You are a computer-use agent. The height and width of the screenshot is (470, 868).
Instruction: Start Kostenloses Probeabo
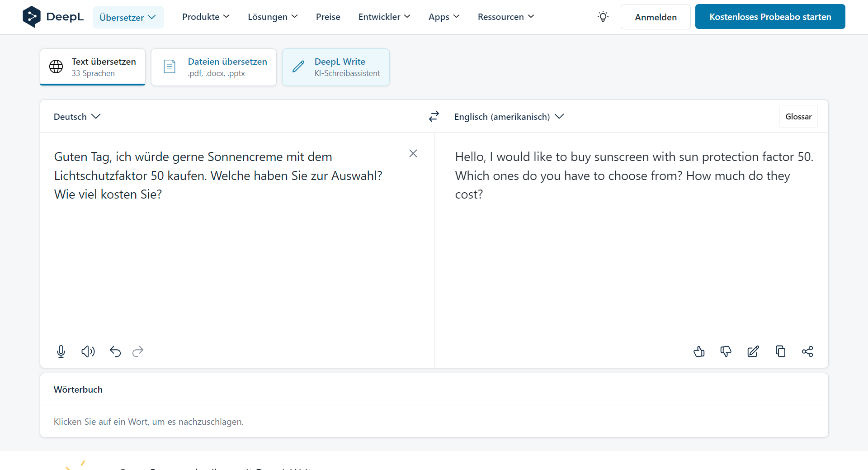(770, 16)
